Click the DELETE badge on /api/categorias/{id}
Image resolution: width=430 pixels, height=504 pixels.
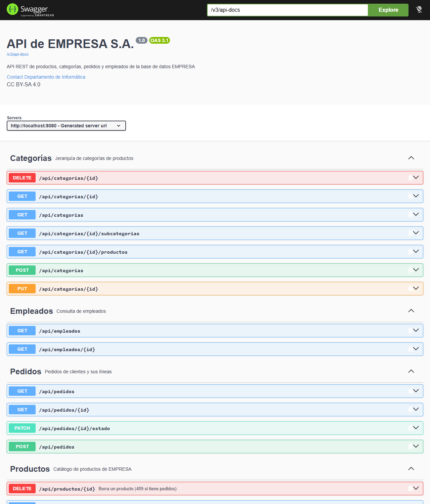22,178
